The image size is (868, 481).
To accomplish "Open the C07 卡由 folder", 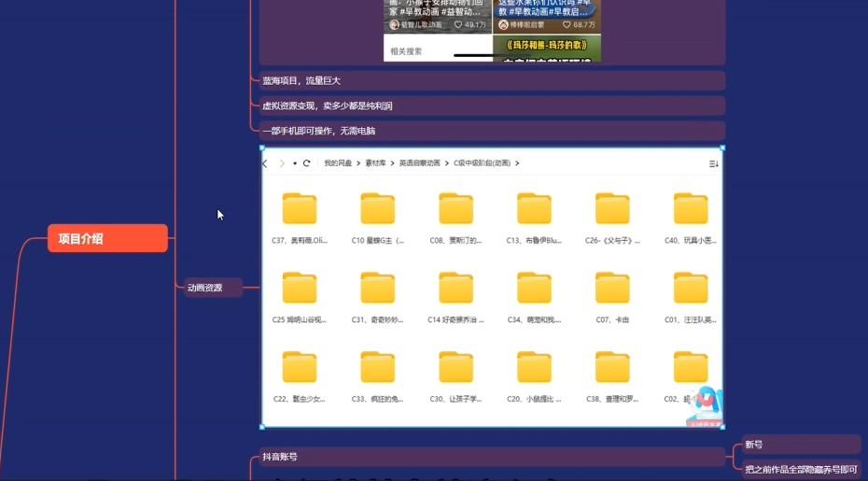I will coord(612,289).
